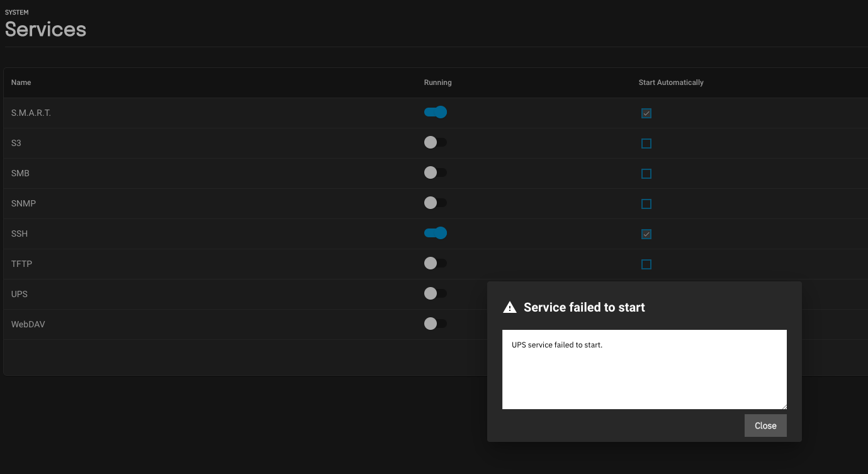Select the S3 service name
The width and height of the screenshot is (868, 474).
click(16, 143)
